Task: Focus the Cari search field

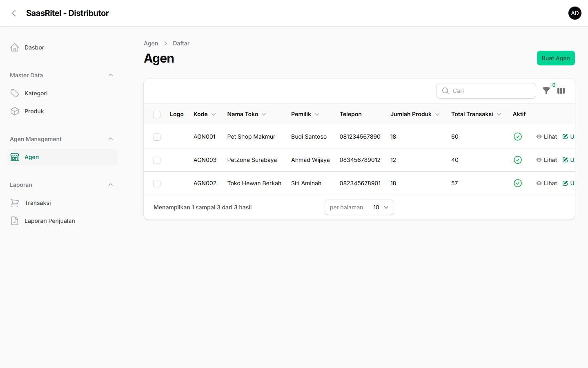Action: [x=486, y=91]
